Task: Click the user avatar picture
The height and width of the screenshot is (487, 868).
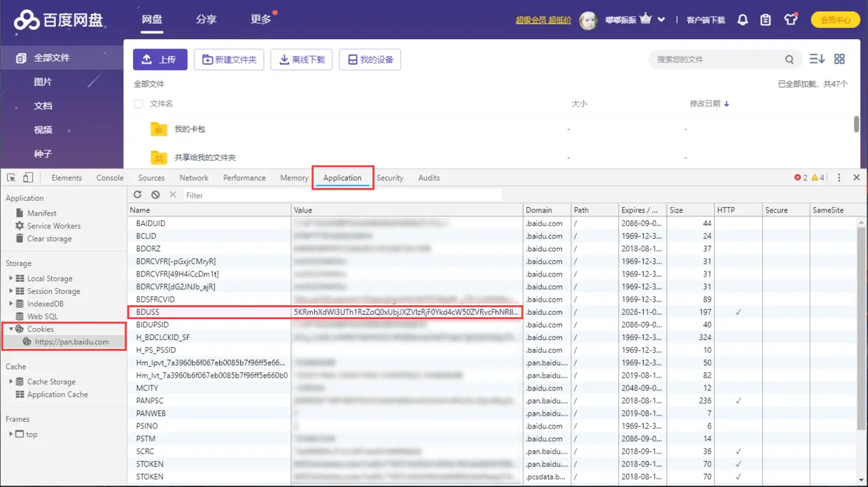Action: (x=589, y=20)
